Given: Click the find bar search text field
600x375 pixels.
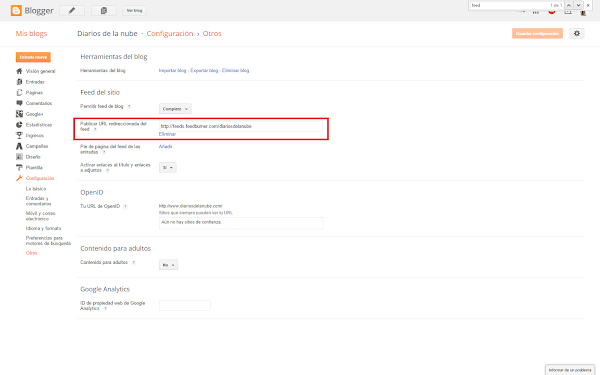Looking at the screenshot, I should (508, 5).
